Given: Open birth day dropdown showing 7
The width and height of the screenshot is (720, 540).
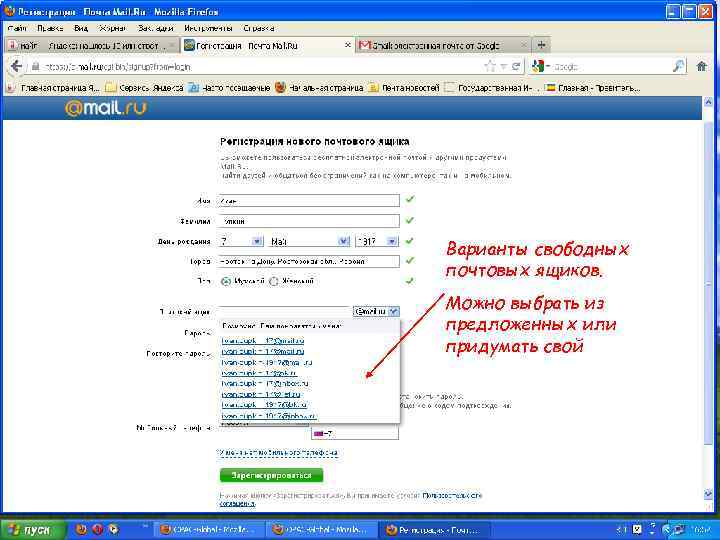Looking at the screenshot, I should pyautogui.click(x=241, y=241).
